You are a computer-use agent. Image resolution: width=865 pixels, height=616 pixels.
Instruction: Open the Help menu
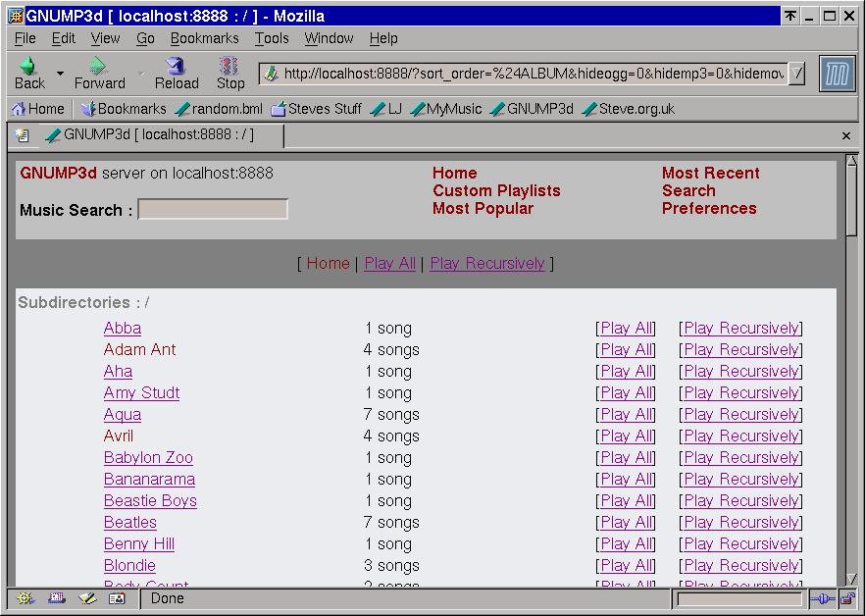(x=383, y=38)
